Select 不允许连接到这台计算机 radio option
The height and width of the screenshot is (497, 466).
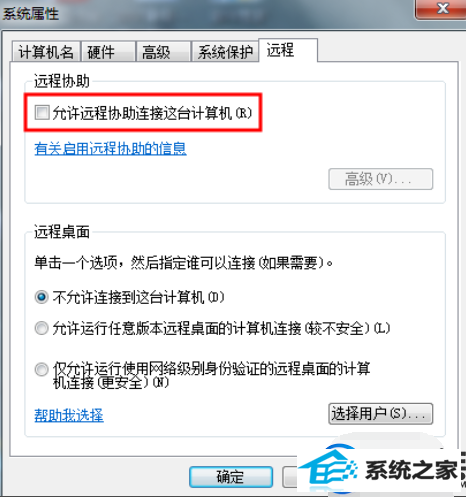(x=41, y=297)
